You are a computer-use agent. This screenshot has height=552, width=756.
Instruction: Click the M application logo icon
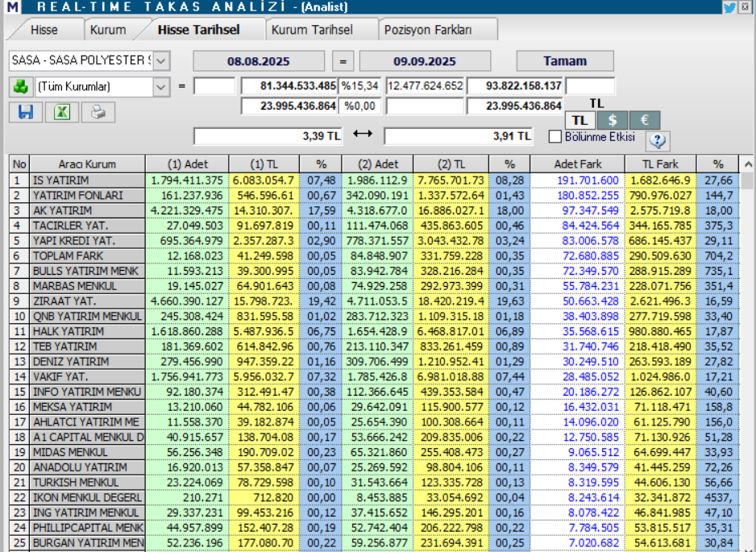click(13, 6)
